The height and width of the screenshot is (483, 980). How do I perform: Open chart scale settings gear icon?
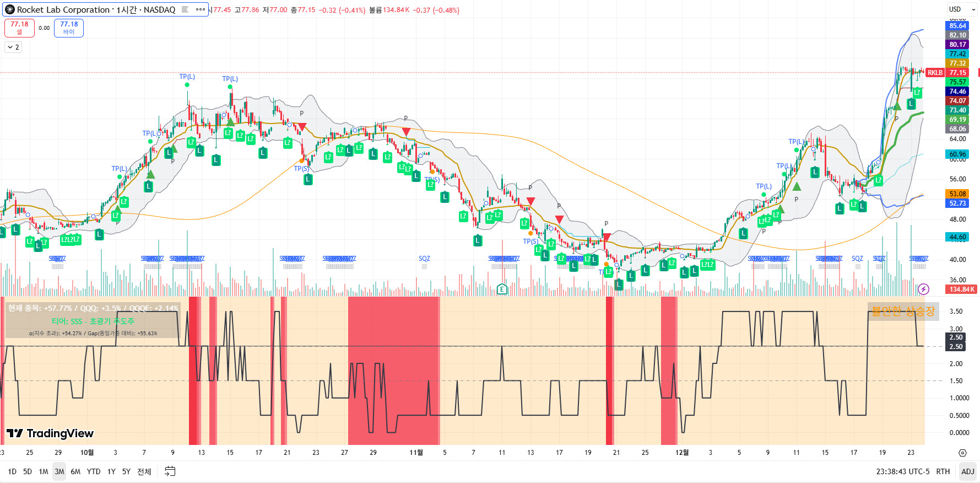962,453
